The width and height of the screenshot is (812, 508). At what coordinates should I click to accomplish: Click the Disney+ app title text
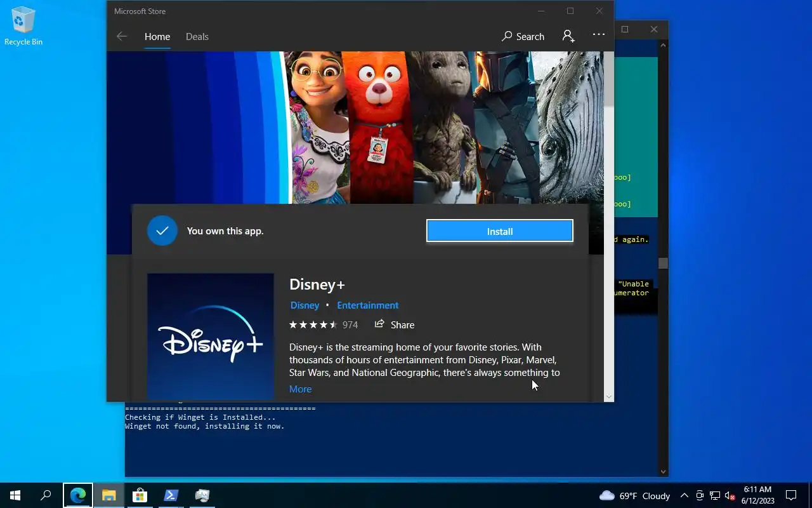click(x=317, y=284)
